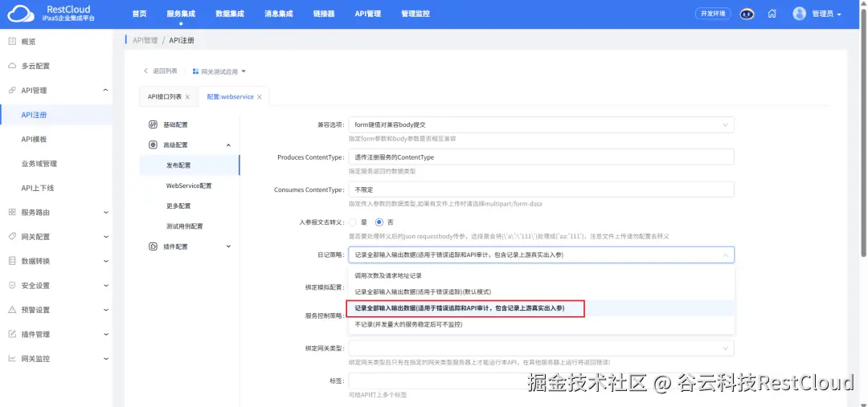This screenshot has width=868, height=407.
Task: Click the 安全设置 shield icon
Action: (12, 285)
